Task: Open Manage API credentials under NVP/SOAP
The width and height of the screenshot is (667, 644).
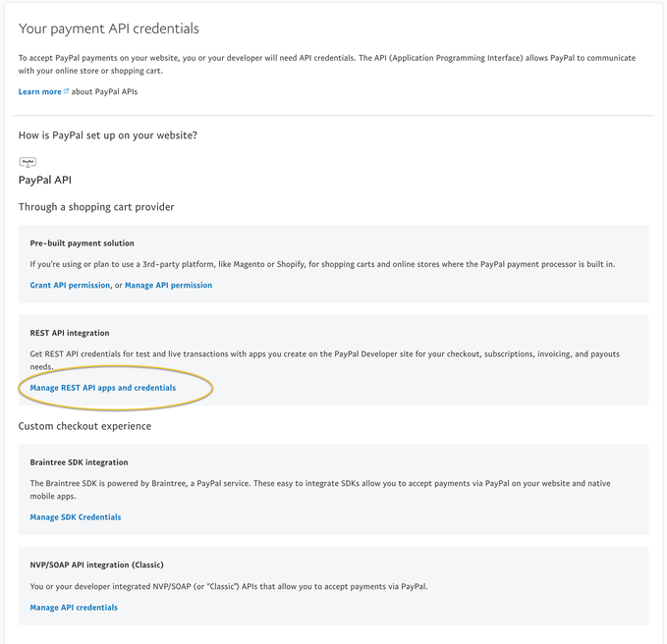Action: [x=74, y=608]
